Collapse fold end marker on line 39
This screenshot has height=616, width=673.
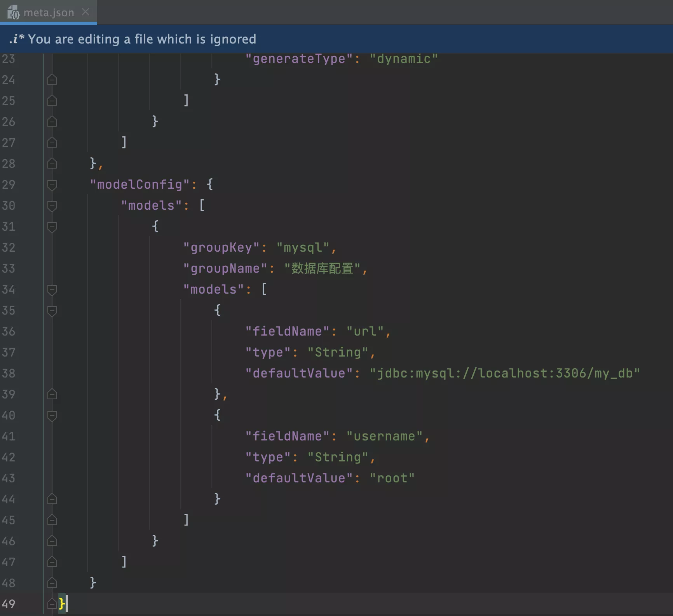point(52,394)
